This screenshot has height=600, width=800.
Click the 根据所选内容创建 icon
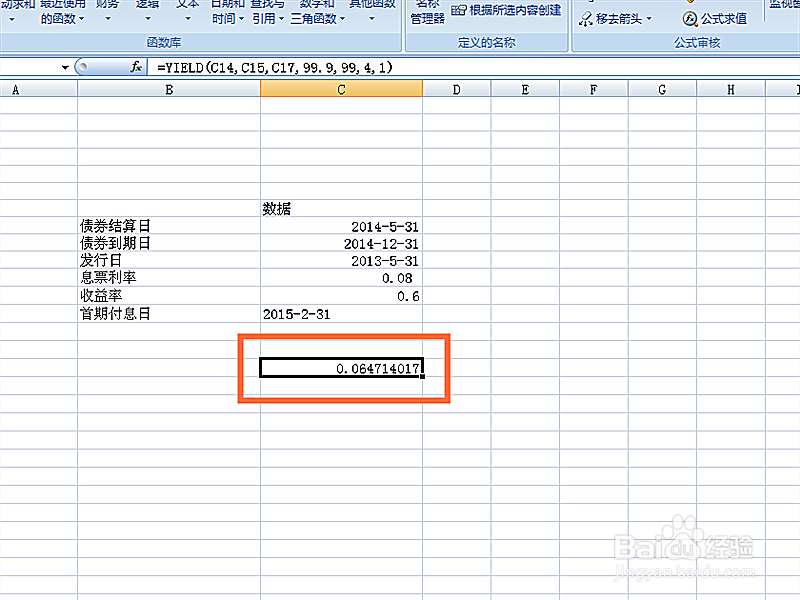(459, 10)
